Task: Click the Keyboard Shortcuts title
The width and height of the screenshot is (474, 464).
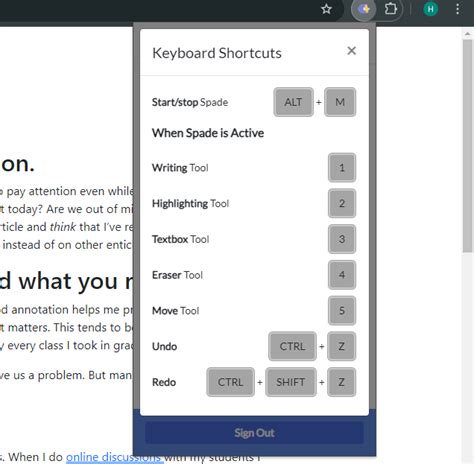Action: pos(217,53)
